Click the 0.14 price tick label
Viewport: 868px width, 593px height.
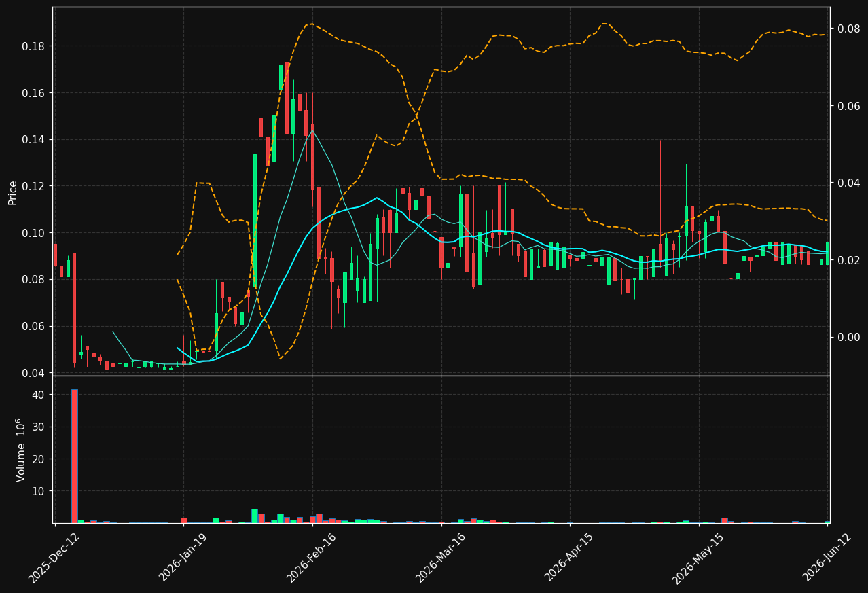tap(34, 140)
